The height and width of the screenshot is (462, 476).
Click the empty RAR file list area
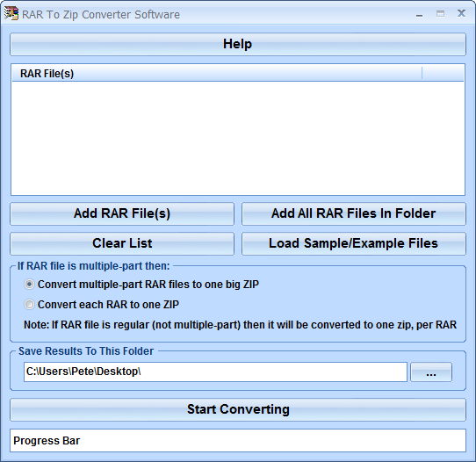[x=238, y=138]
